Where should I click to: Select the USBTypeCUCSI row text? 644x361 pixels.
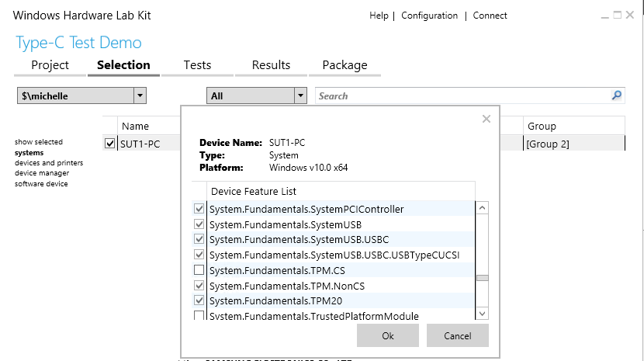coord(334,255)
